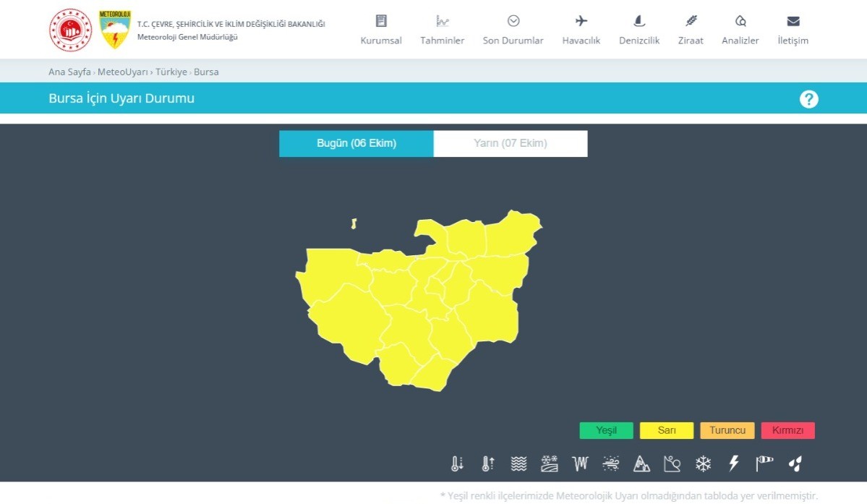
Task: Select the Bugün (06 Ekim) tab
Action: click(x=356, y=143)
